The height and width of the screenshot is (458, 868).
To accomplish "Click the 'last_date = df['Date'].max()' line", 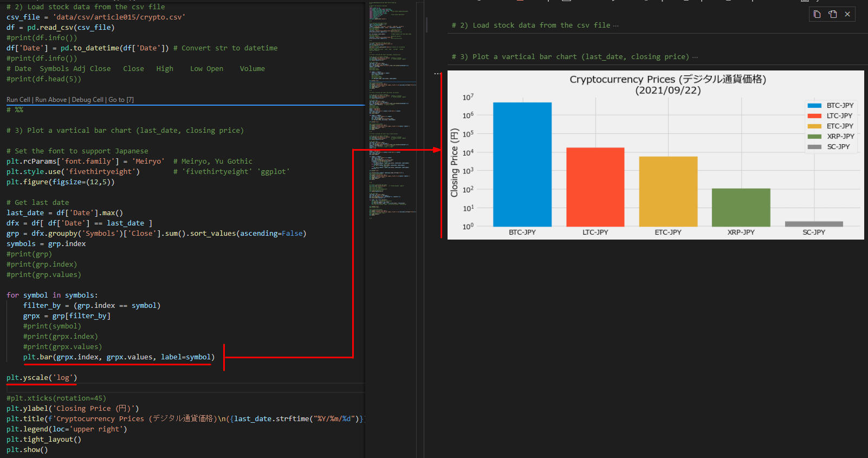I will (x=65, y=213).
